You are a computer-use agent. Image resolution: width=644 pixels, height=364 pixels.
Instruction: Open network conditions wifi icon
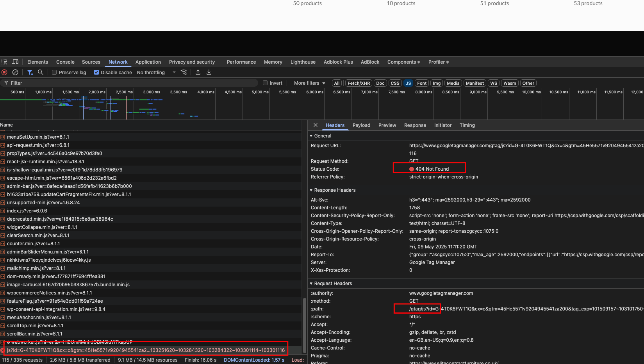184,72
